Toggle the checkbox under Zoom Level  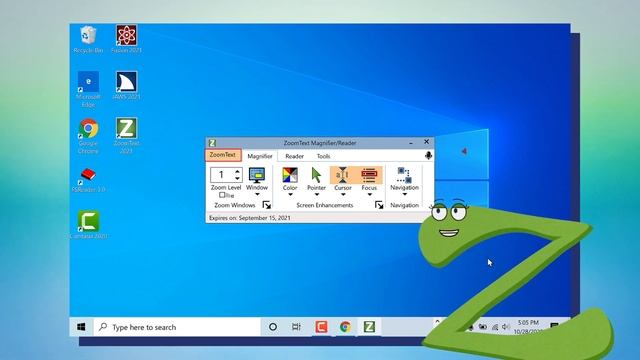coord(222,195)
